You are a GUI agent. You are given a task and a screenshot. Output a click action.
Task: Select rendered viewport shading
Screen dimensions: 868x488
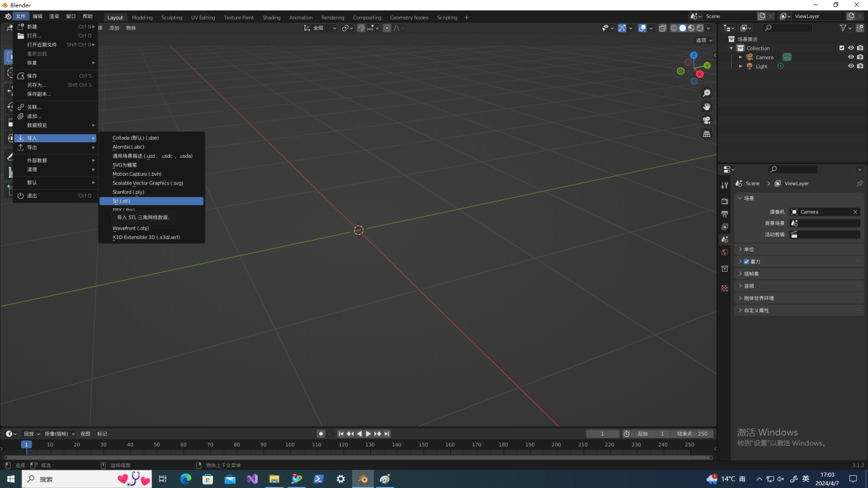coord(700,28)
